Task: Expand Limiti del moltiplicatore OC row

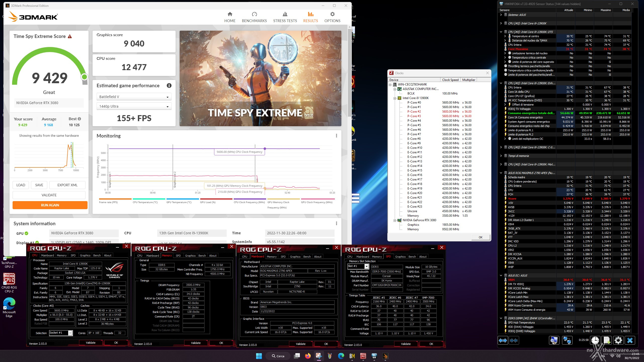Action: [x=505, y=139]
